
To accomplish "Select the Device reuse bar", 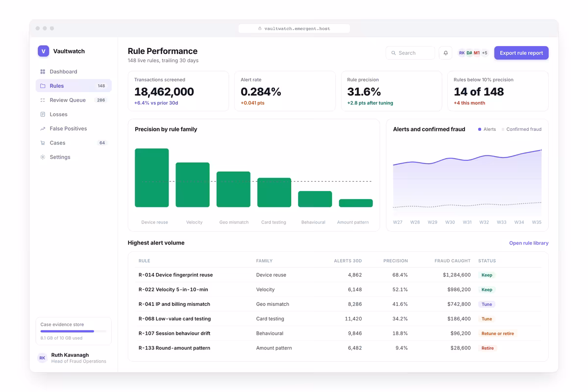I will point(152,178).
